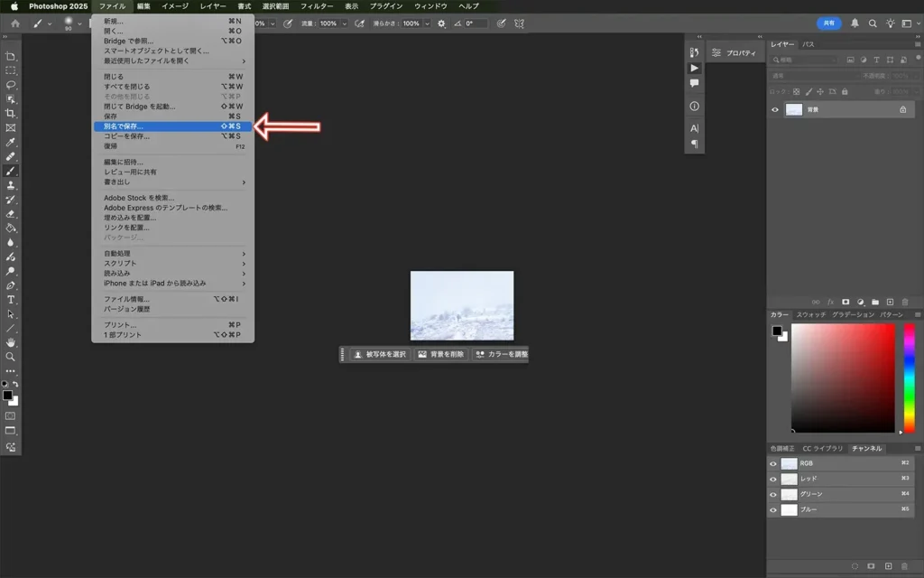
Task: Hide the 背景 layer visibility eye
Action: tap(775, 109)
